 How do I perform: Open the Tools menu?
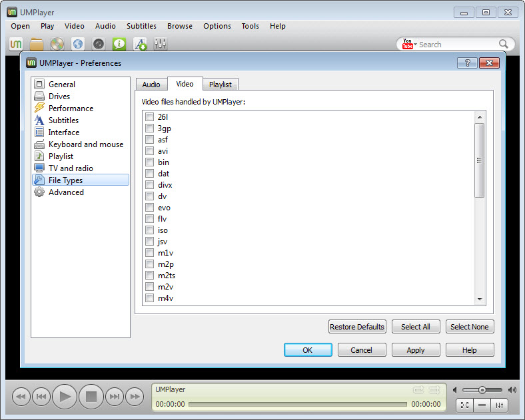tap(251, 26)
